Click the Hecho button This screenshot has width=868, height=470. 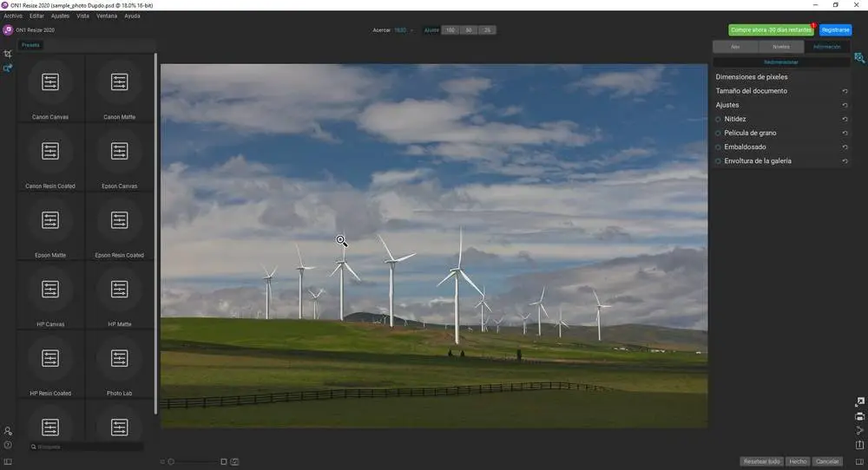(x=798, y=461)
